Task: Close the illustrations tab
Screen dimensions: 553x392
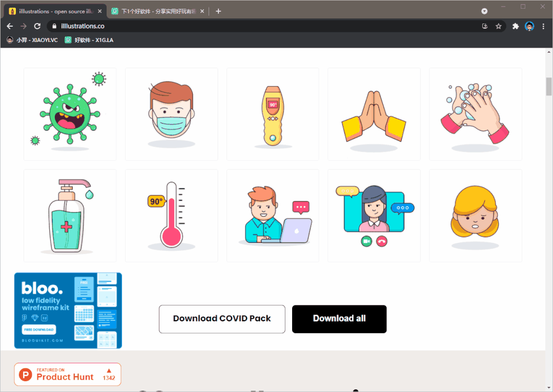Action: pos(100,11)
